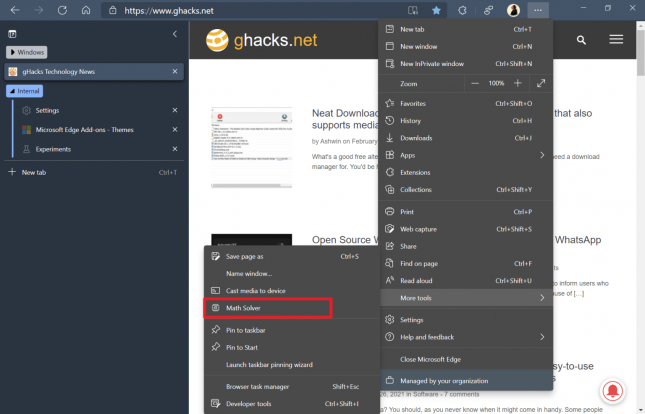
Task: Expand Help and feedback submenu
Action: (x=542, y=337)
